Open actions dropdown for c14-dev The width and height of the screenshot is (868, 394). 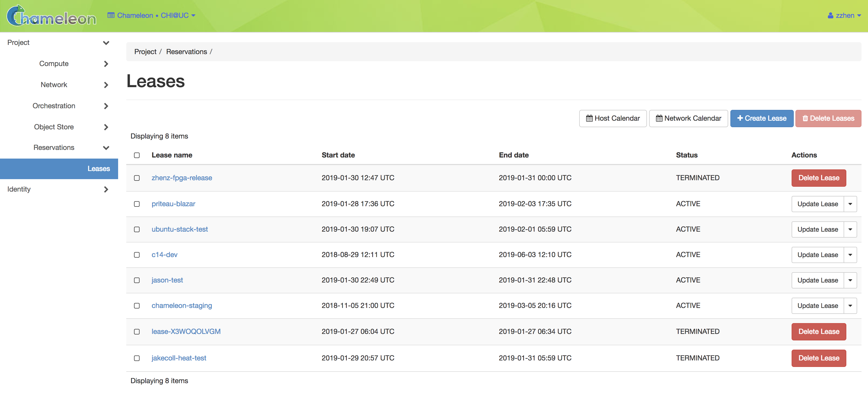tap(850, 255)
